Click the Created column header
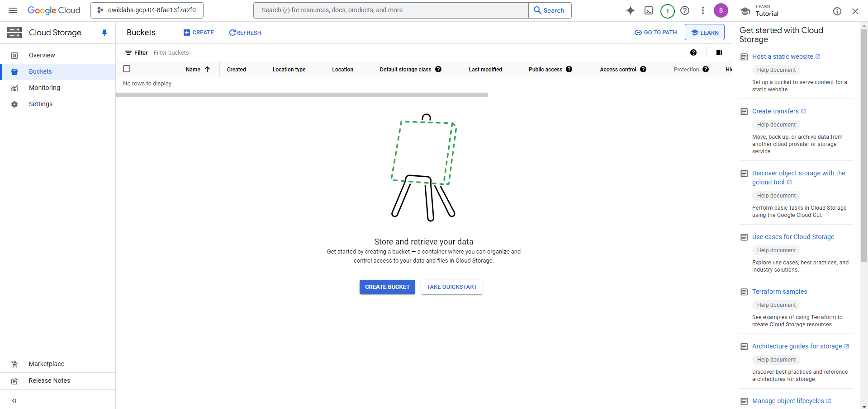 (x=236, y=70)
